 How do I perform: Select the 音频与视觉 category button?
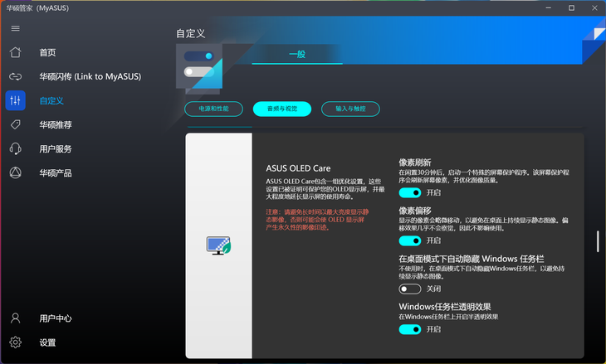pyautogui.click(x=282, y=109)
